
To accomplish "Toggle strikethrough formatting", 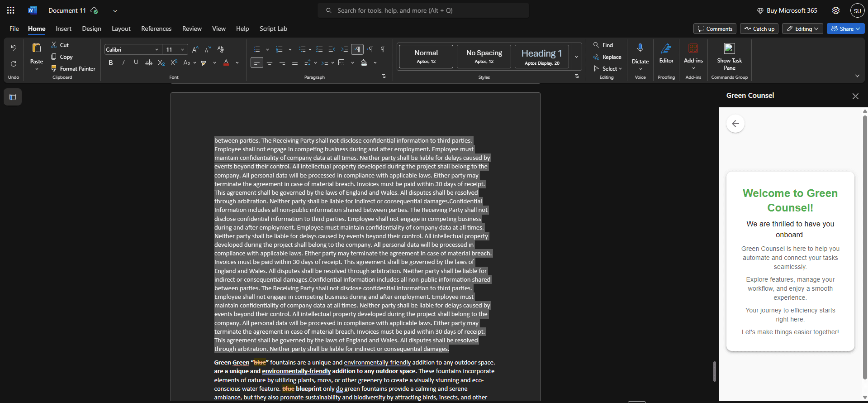I will 148,62.
